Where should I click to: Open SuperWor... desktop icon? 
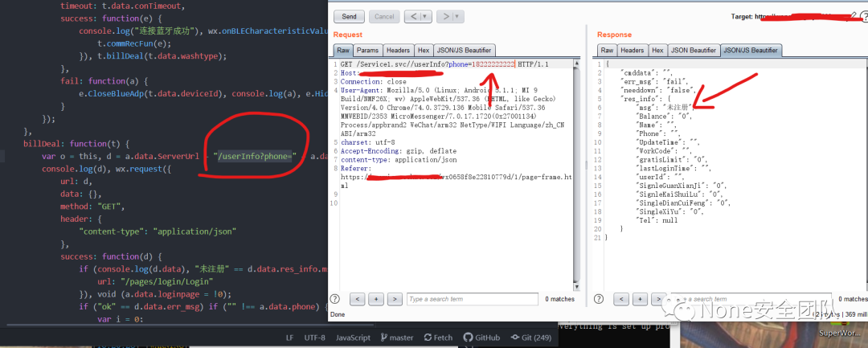[838, 333]
